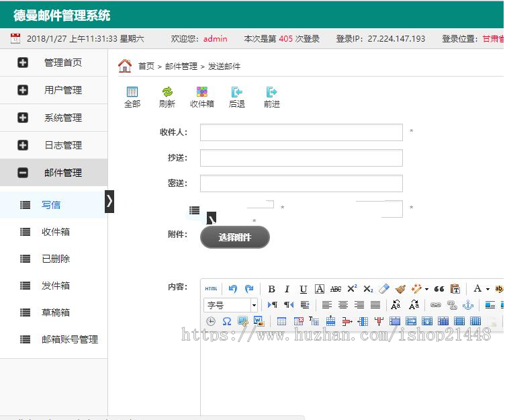507x420 pixels.
Task: Expand the 日志管理 menu
Action: (x=23, y=145)
